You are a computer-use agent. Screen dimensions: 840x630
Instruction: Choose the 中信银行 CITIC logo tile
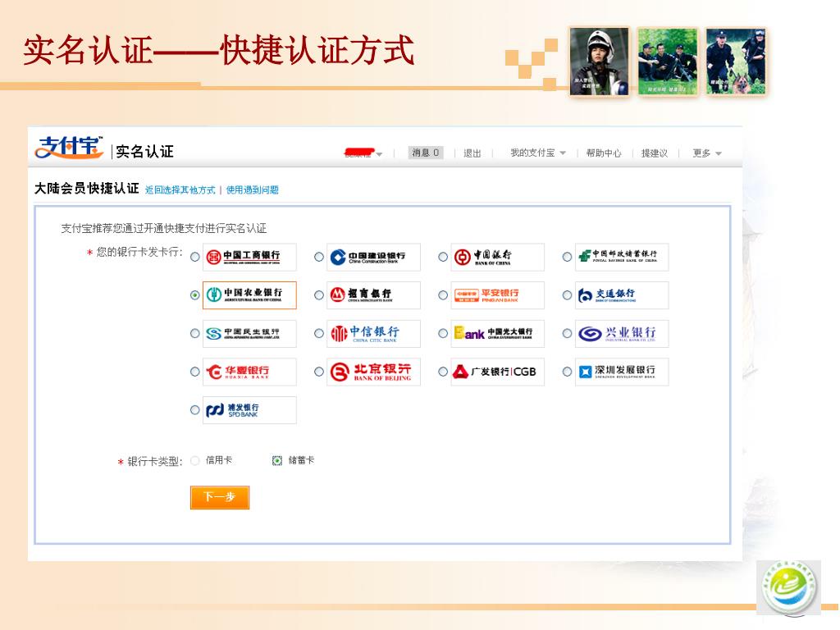[x=373, y=334]
